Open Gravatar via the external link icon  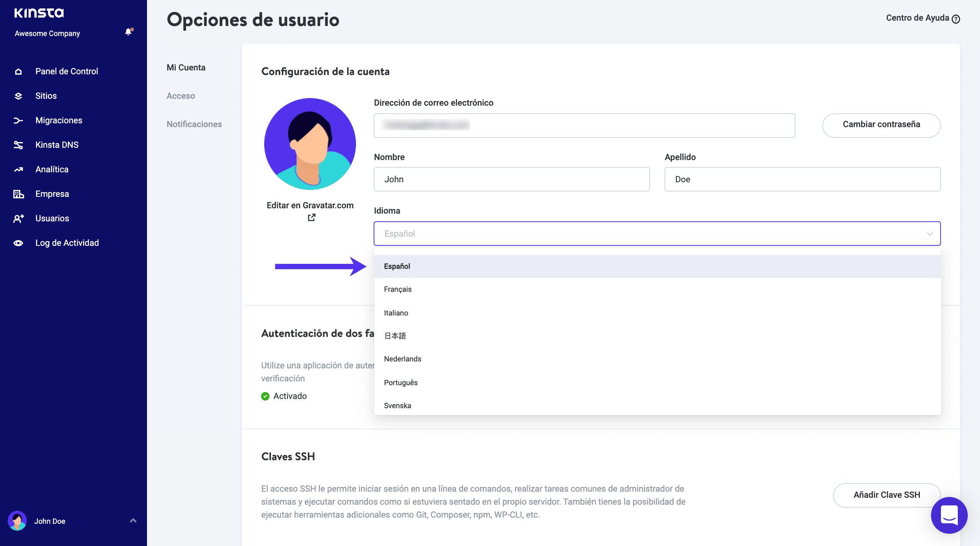point(312,217)
